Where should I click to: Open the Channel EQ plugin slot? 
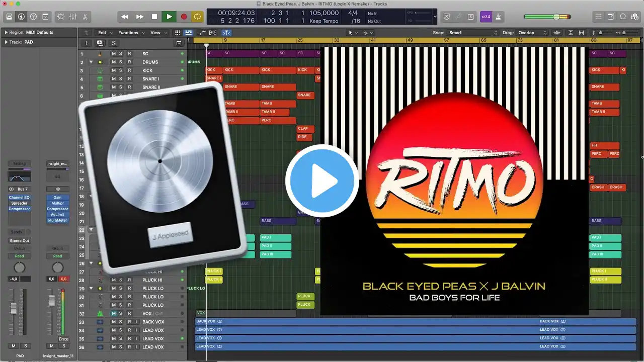[20, 198]
